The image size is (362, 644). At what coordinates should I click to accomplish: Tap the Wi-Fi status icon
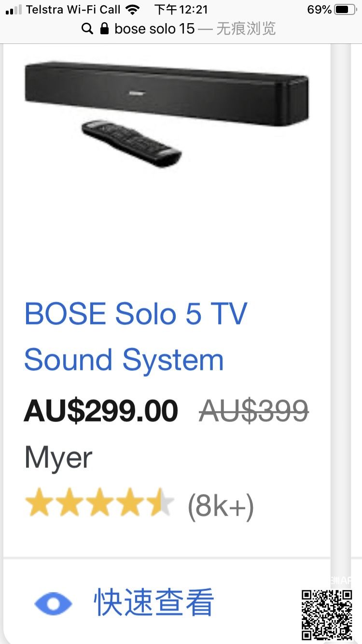132,10
